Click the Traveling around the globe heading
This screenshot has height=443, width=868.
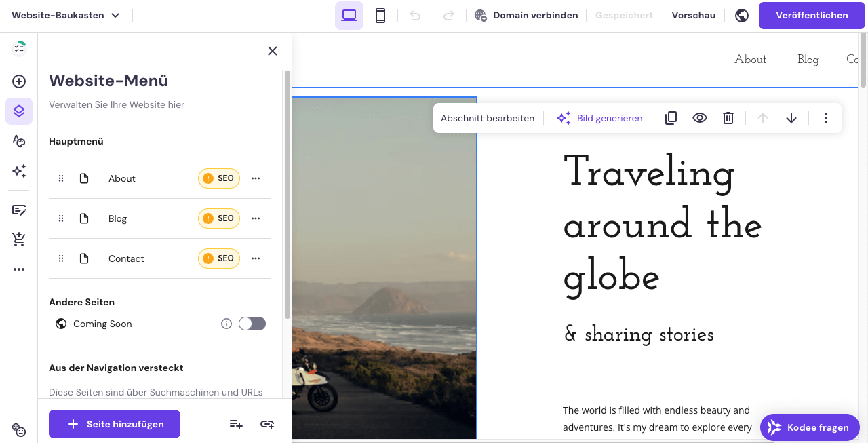point(663,225)
